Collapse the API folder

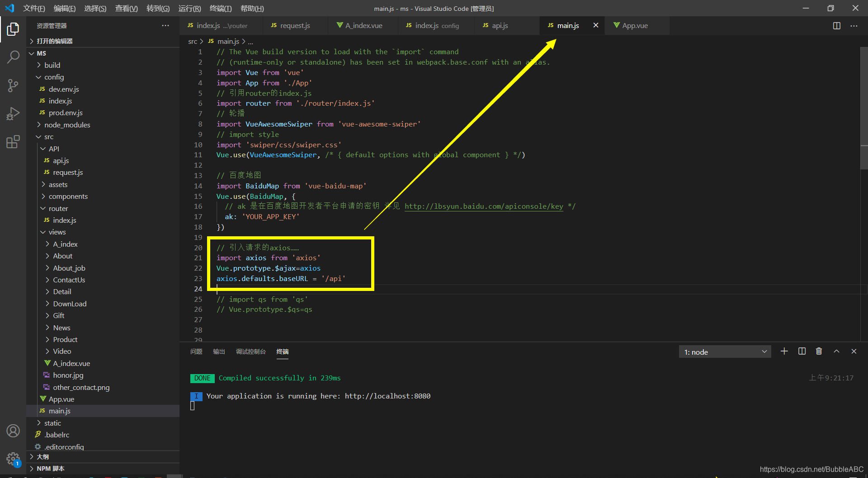tap(103, 149)
